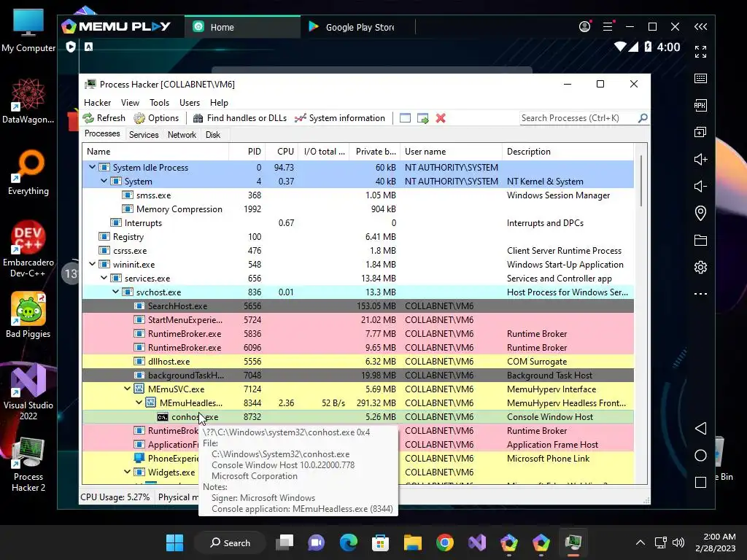Screen dimensions: 747x560
Task: Click the search magnifier icon in Process Hacker
Action: coord(643,117)
